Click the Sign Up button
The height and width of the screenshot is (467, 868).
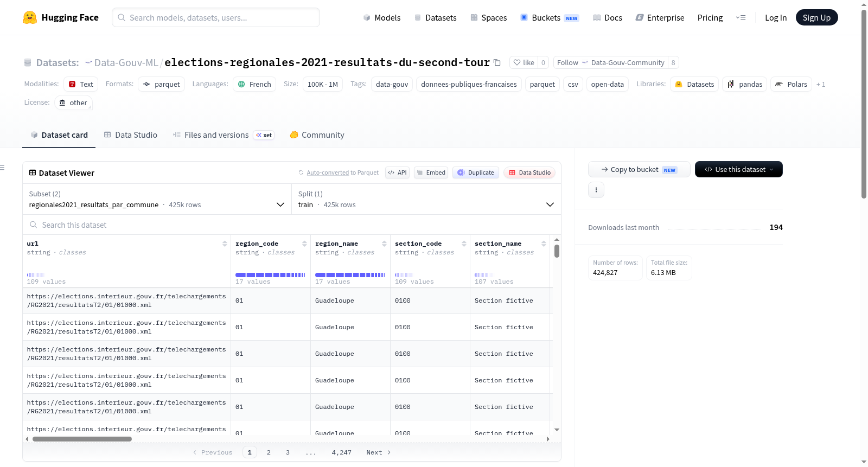[x=816, y=17]
